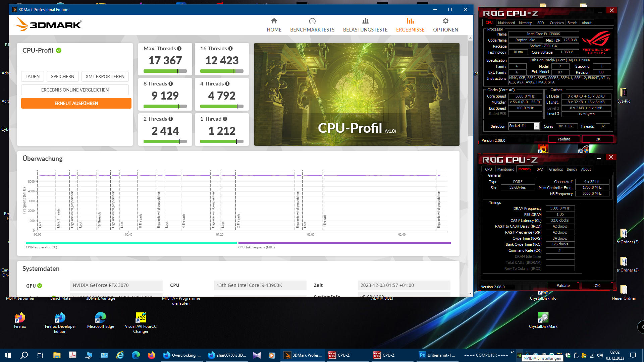The height and width of the screenshot is (362, 644).
Task: Click the CPU Taktfrequenz purple legend line
Action: point(344,243)
